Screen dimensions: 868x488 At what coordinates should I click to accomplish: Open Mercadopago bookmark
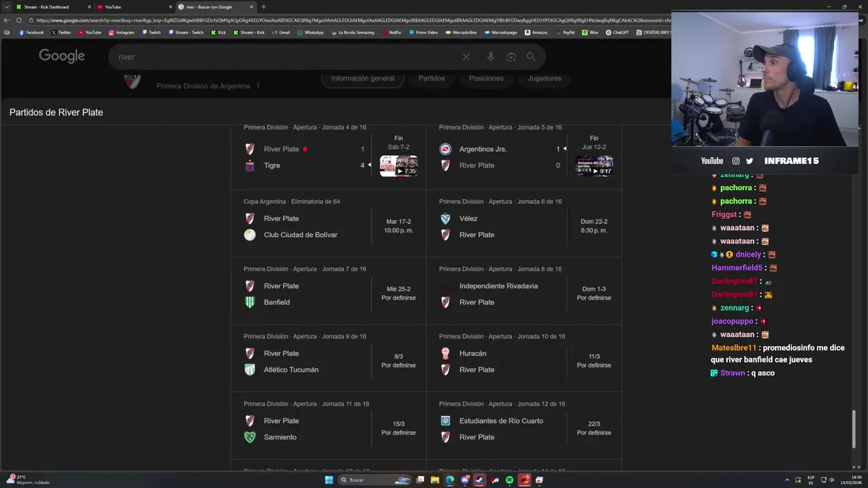[501, 33]
